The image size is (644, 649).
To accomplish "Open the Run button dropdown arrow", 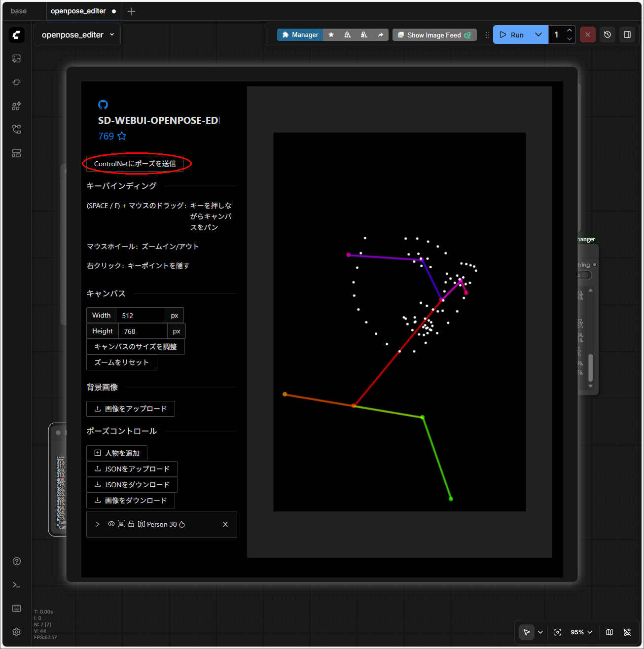I will coord(538,35).
